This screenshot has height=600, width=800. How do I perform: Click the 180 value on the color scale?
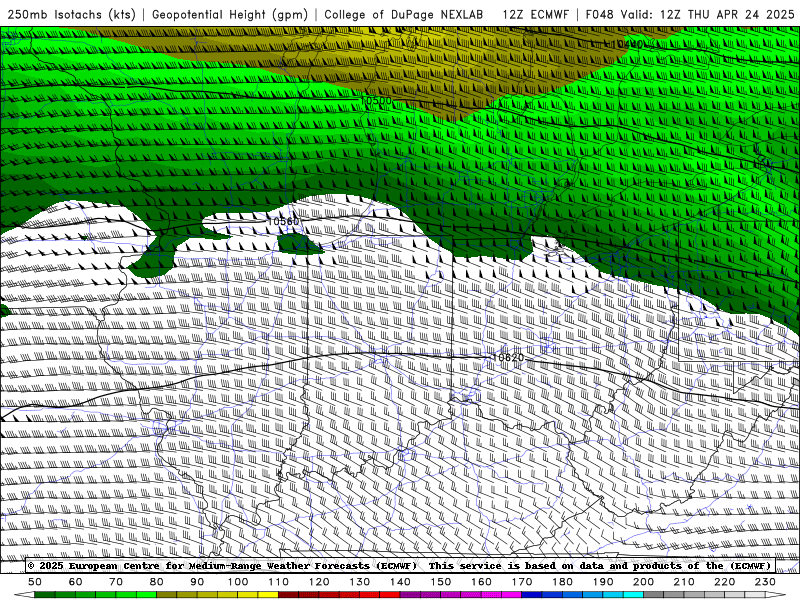tap(562, 582)
